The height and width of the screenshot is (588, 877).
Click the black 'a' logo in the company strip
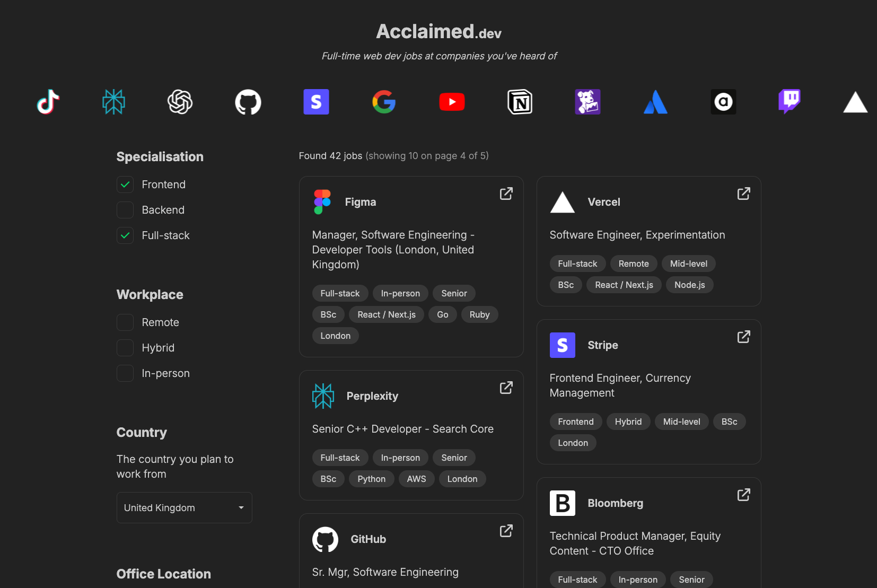723,102
